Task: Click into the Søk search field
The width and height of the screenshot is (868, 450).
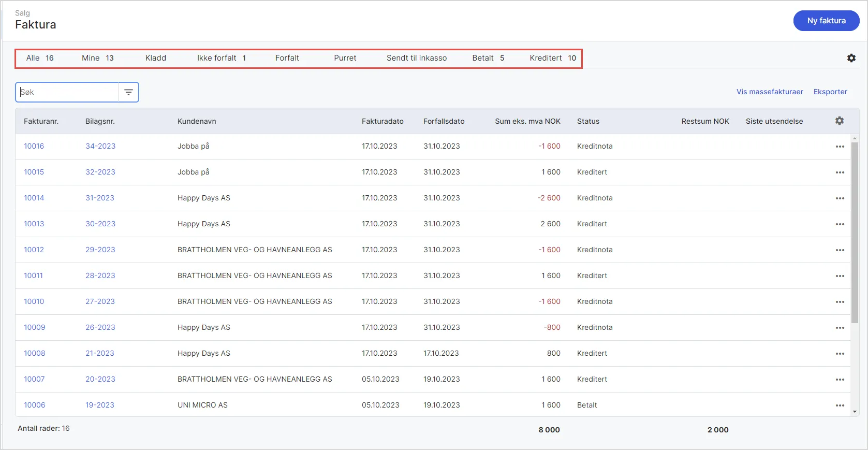Action: tap(67, 92)
